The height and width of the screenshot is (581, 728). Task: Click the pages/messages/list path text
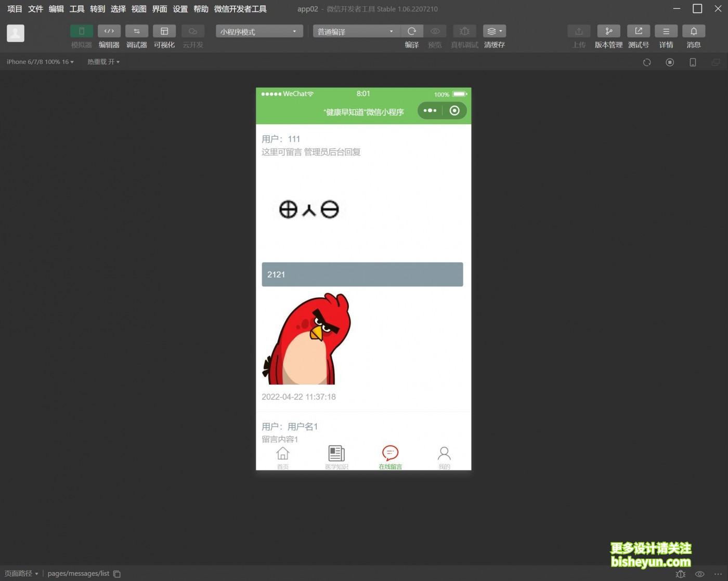(x=79, y=574)
